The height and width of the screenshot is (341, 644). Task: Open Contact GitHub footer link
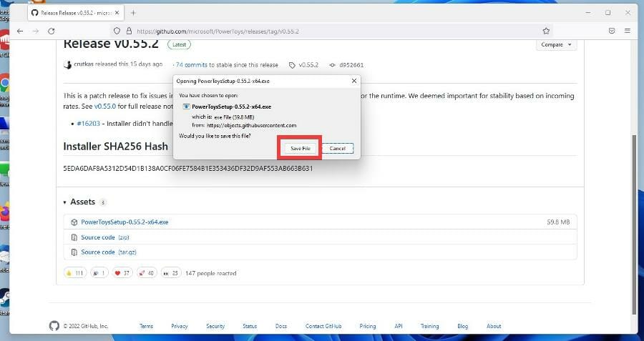[x=323, y=326]
